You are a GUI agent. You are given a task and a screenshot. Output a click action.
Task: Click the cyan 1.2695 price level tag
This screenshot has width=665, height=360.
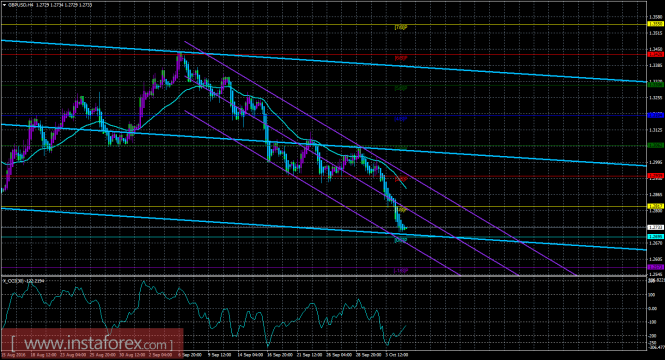coord(656,237)
